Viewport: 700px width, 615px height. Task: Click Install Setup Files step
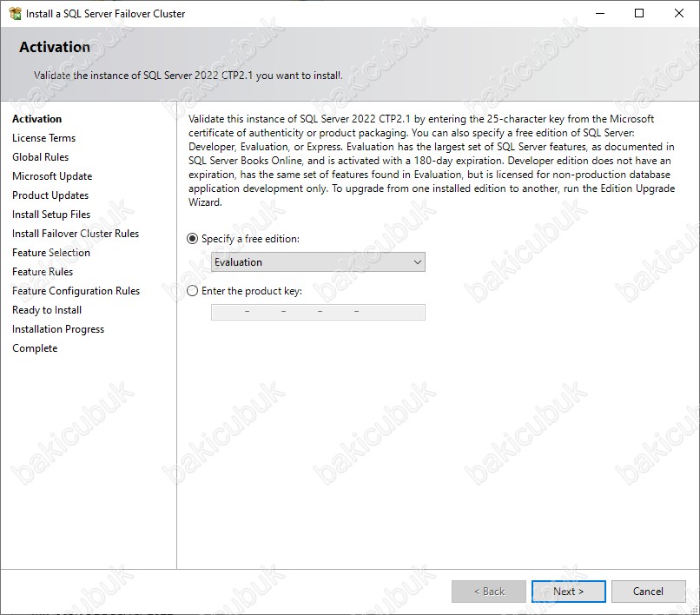coord(51,215)
